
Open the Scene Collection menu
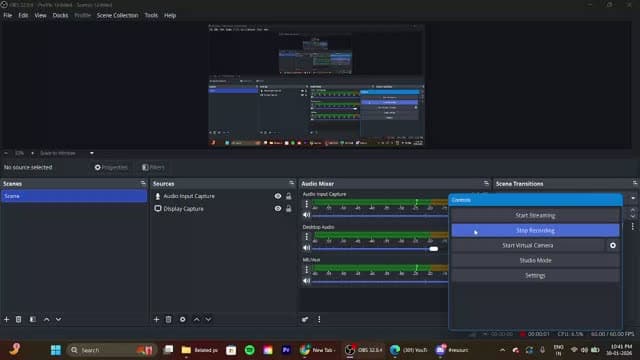(x=118, y=15)
